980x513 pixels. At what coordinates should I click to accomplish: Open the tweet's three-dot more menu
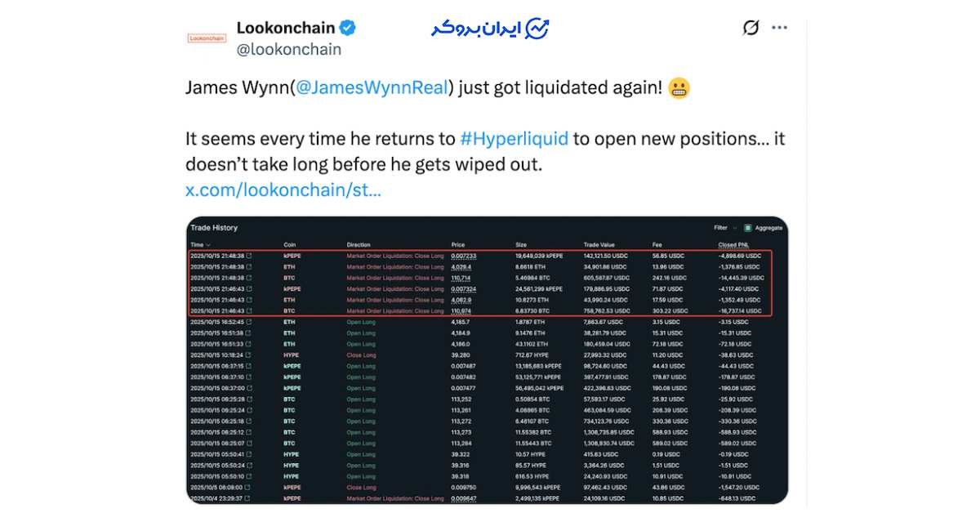(x=780, y=28)
